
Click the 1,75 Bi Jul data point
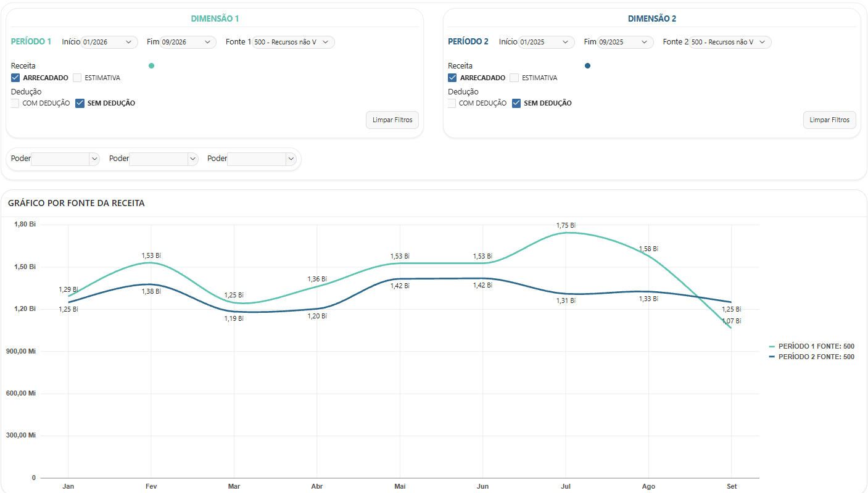566,233
